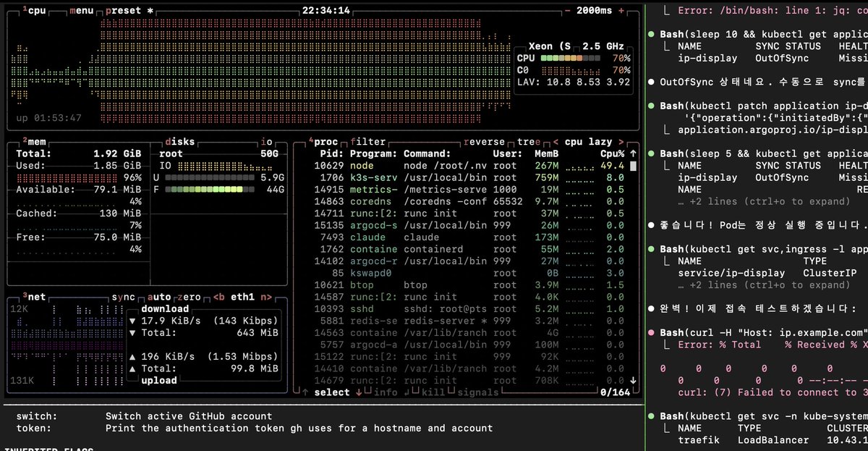Switch to previous network interface with b
This screenshot has width=868, height=451.
pyautogui.click(x=218, y=297)
